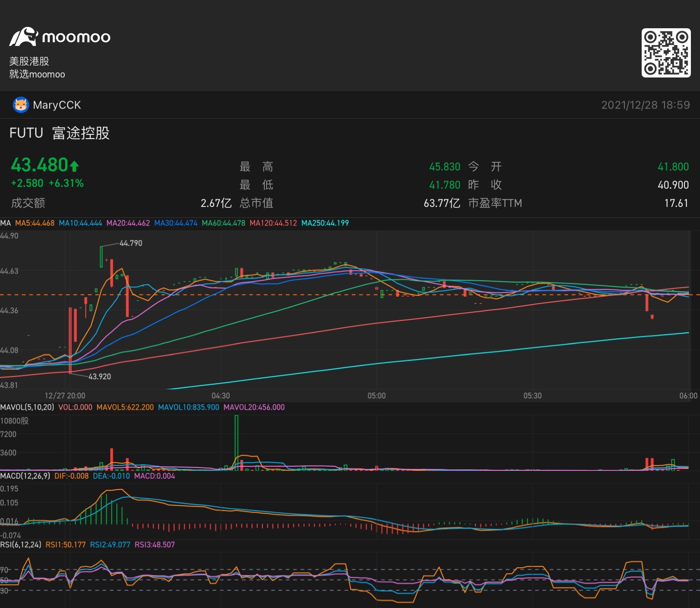Tap the MA250:44.199 indicator label
Screen dimensions: 700x608
pos(325,223)
